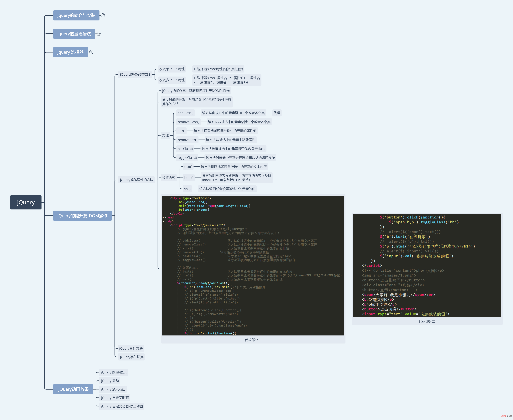Image resolution: width=513 pixels, height=420 pixels.
Task: Select the multi-property css syntax node
Action: click(227, 80)
